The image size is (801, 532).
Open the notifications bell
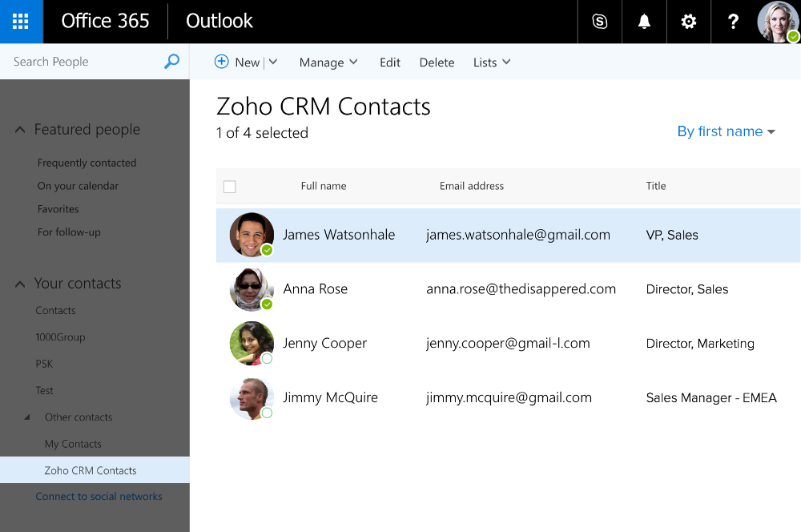644,22
